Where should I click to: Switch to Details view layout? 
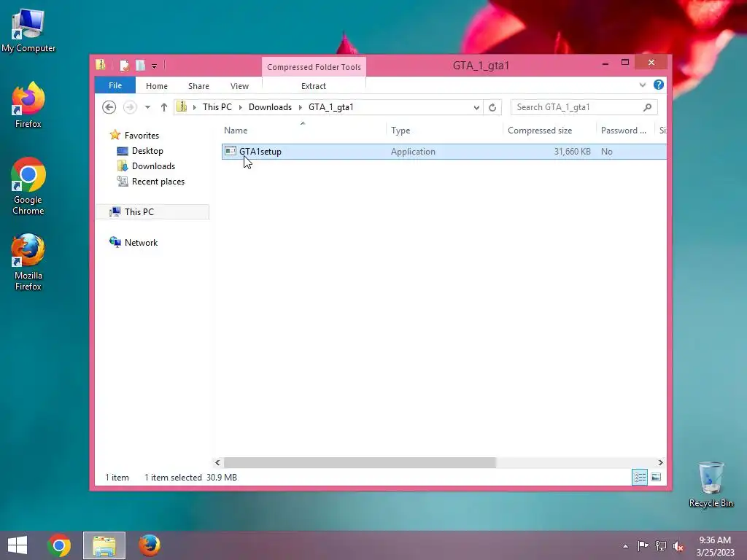click(x=640, y=477)
